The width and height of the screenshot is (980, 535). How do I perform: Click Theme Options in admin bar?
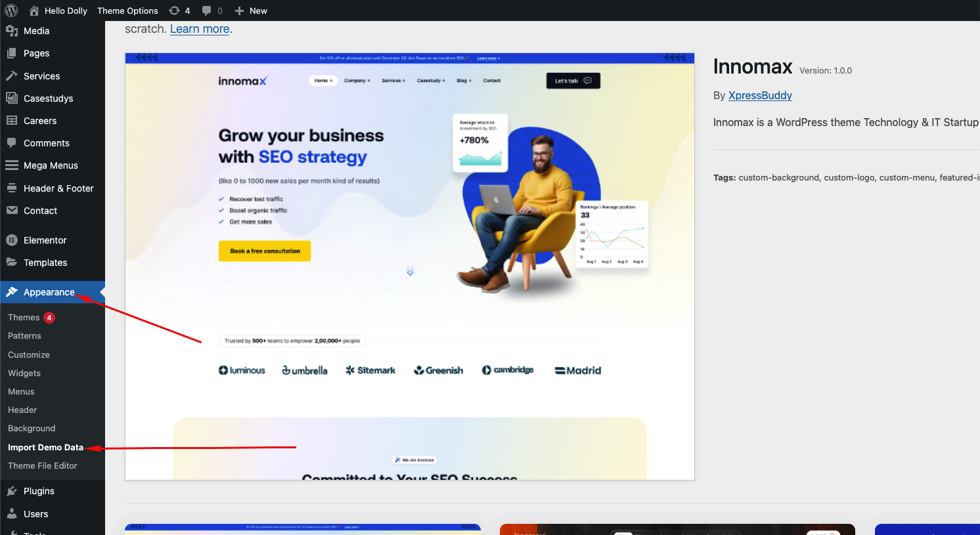click(127, 11)
